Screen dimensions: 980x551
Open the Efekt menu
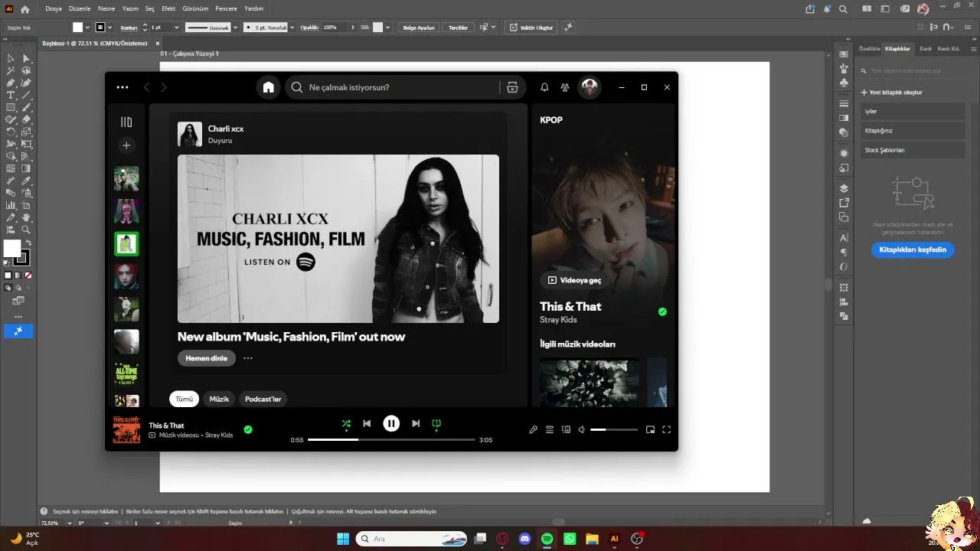(168, 8)
